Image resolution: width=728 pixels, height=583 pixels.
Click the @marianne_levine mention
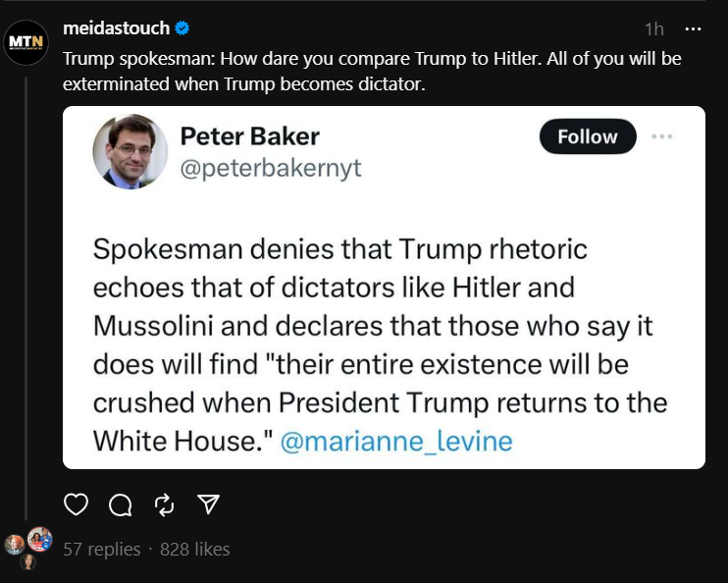point(396,441)
